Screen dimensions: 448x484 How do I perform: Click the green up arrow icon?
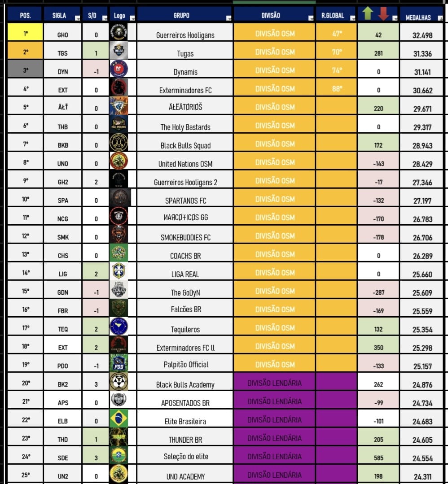368,13
